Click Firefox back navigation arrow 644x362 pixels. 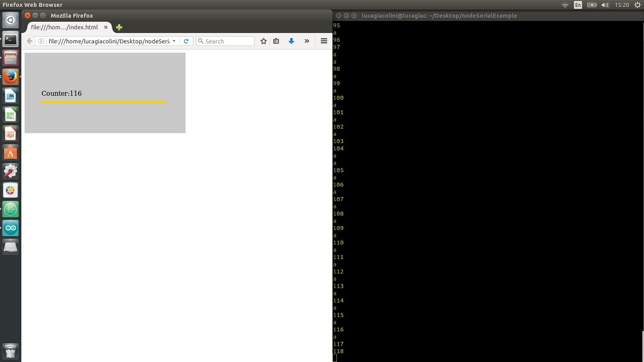[x=29, y=41]
